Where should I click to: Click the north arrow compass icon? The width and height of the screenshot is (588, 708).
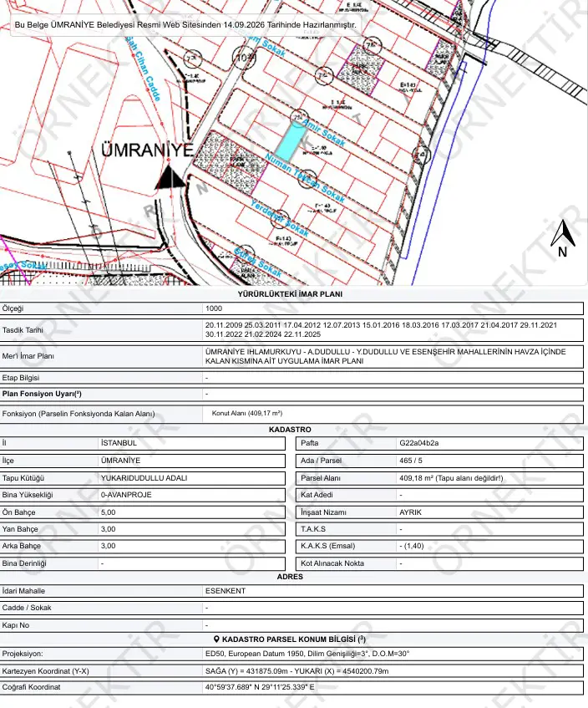(x=563, y=238)
